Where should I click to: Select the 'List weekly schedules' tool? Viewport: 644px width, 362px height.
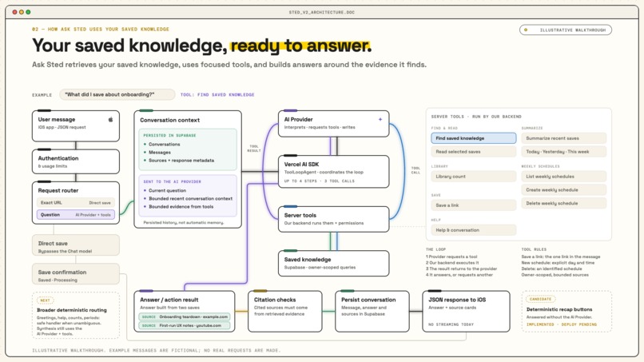(564, 177)
